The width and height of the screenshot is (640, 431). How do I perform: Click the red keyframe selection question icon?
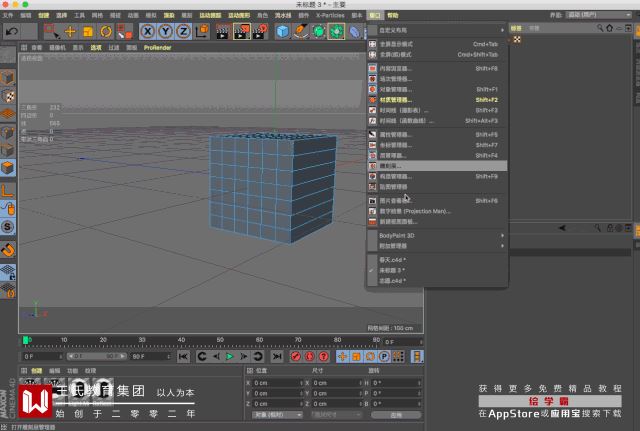point(323,356)
